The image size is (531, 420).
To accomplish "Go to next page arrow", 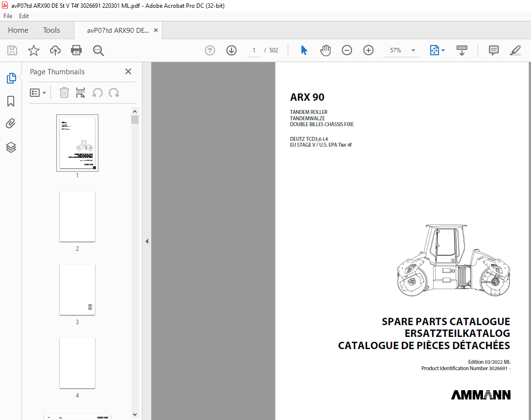I will coord(231,50).
